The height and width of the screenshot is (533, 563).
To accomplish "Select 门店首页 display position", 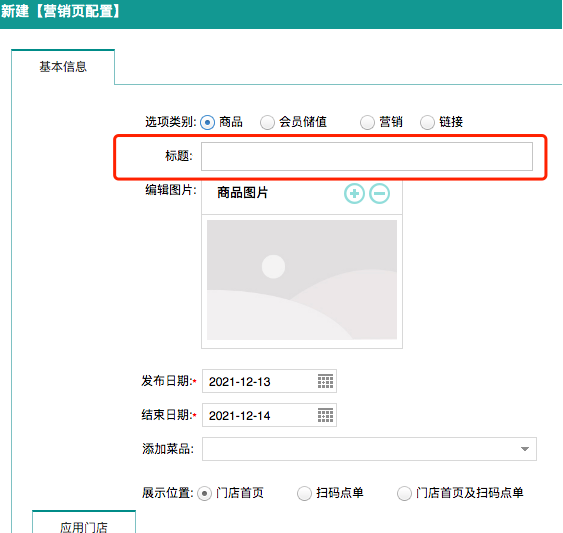I will (204, 493).
